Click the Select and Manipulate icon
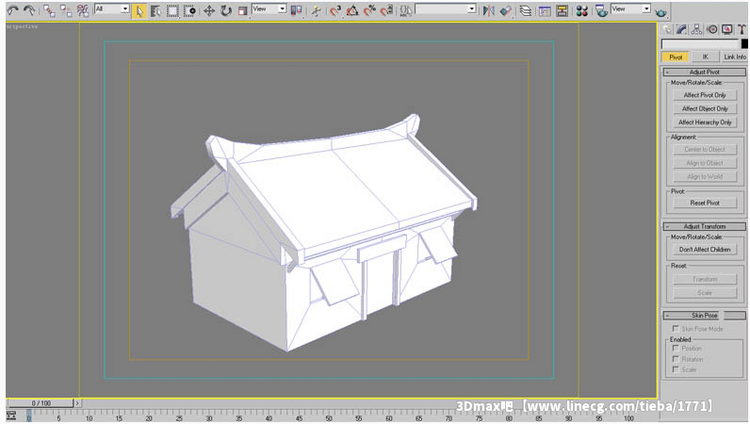Screen dimensions: 750x424 pyautogui.click(x=316, y=10)
